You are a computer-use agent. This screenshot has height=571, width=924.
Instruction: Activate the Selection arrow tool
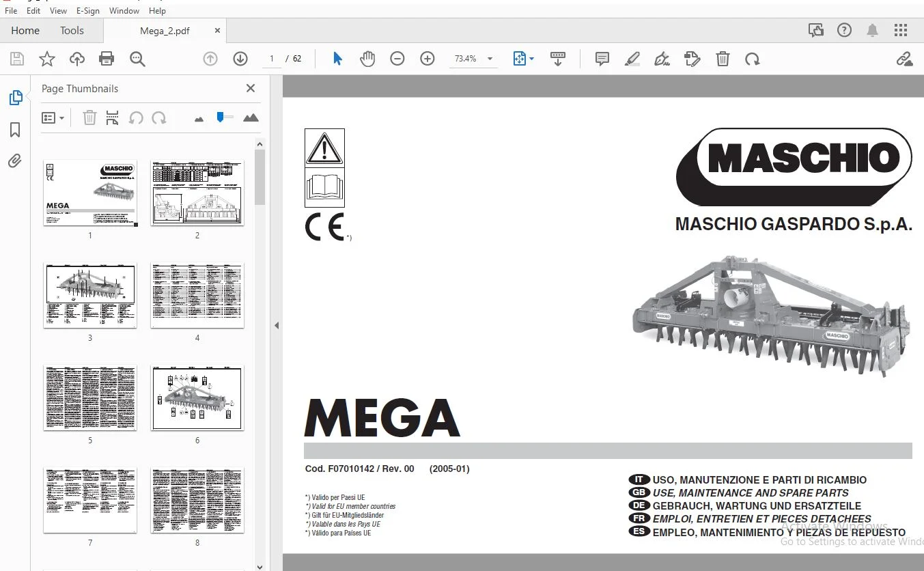337,59
